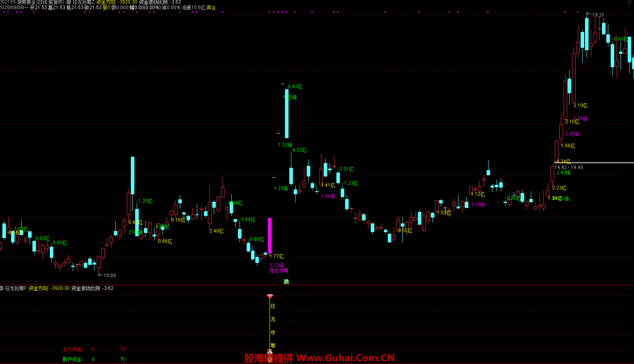This screenshot has height=364, width=634.
Task: Click the 收21.53 close price value
Action: pyautogui.click(x=93, y=8)
